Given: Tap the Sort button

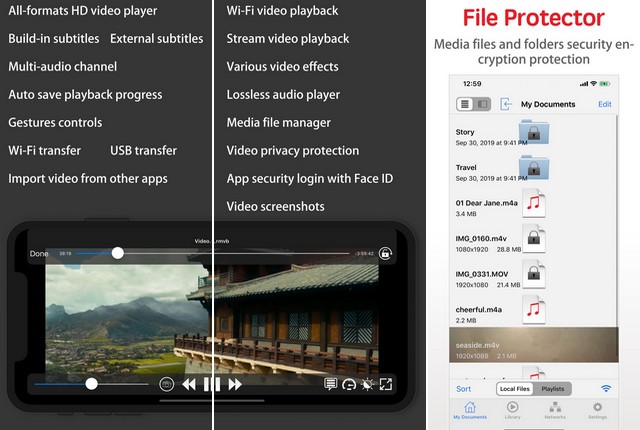Looking at the screenshot, I should tap(463, 389).
